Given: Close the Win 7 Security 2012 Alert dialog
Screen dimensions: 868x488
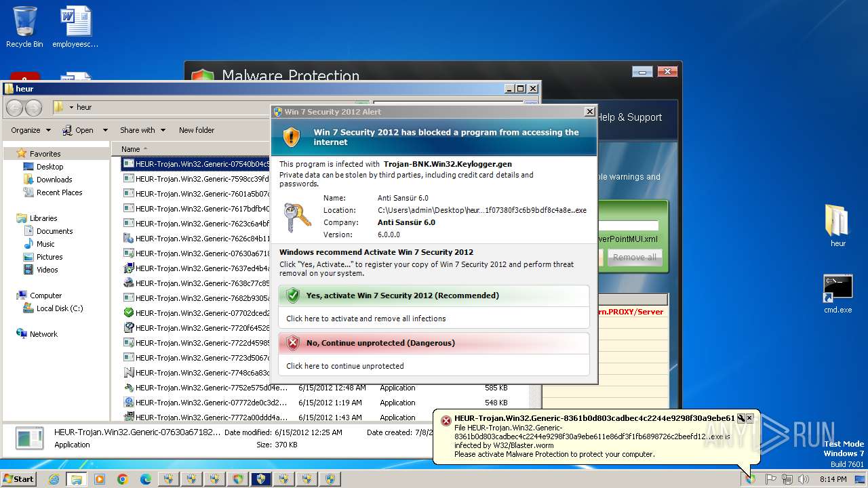Looking at the screenshot, I should pos(589,112).
